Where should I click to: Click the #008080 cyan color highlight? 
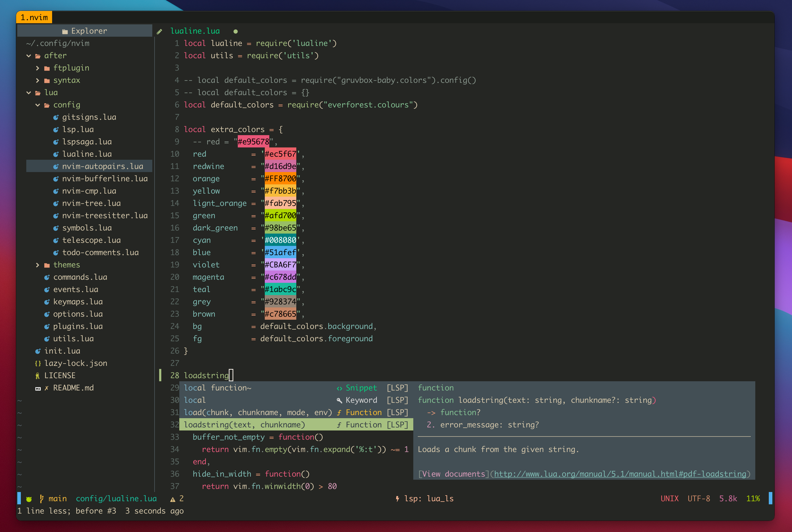(280, 240)
